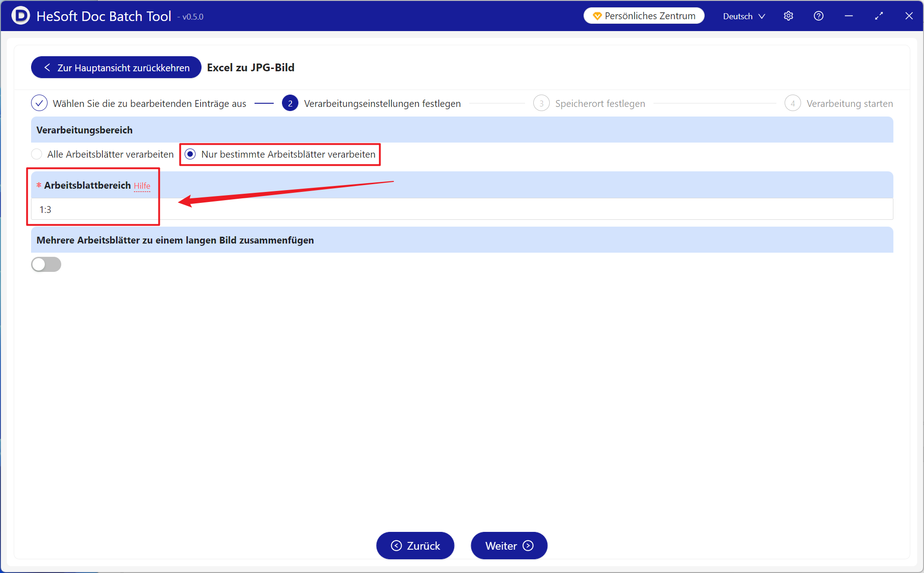Open the Hilfe link for Arbeitsblattbereich
Screen dimensions: 924x573
[142, 186]
